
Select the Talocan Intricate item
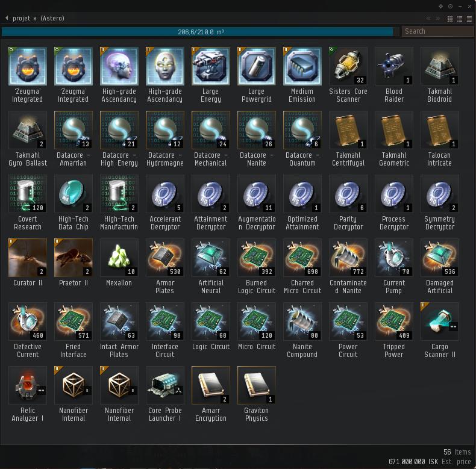[440, 130]
